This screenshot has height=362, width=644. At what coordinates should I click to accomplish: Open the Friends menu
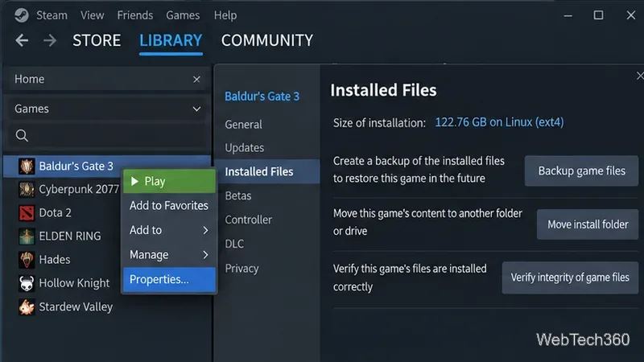pos(134,15)
